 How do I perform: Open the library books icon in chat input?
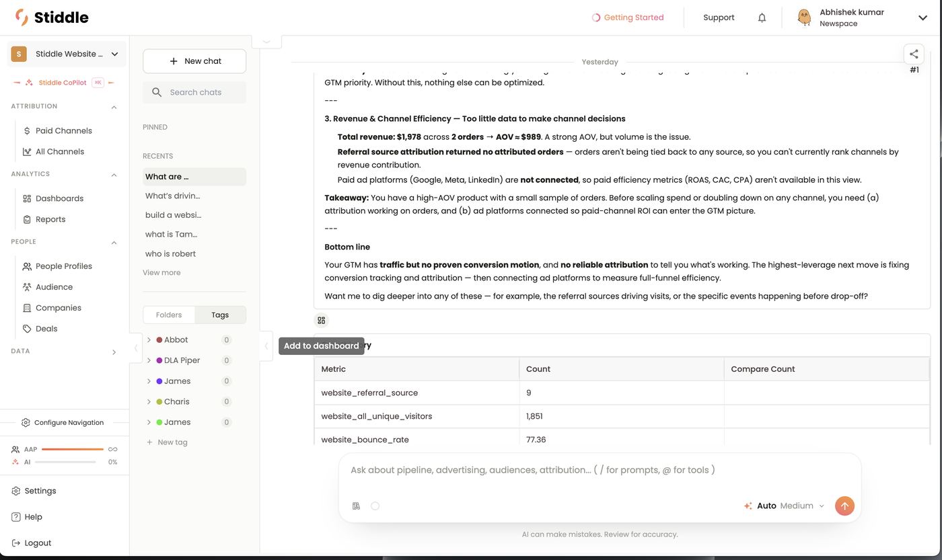point(357,506)
